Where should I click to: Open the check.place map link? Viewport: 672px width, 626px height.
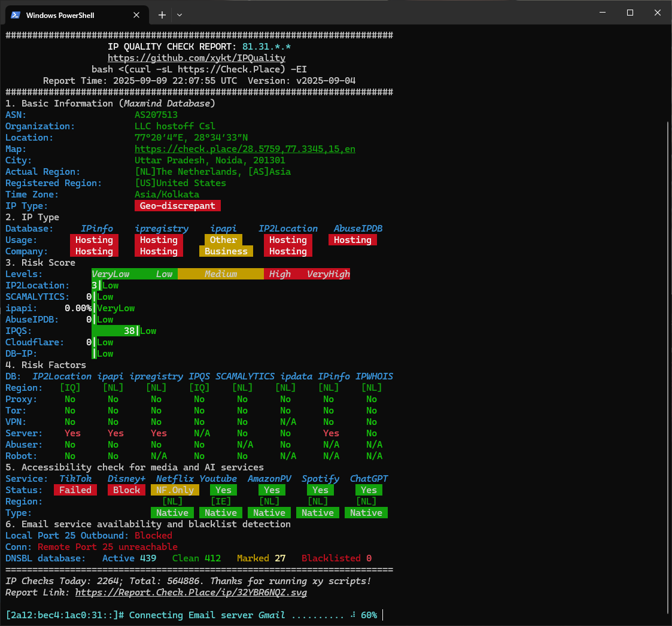[245, 149]
